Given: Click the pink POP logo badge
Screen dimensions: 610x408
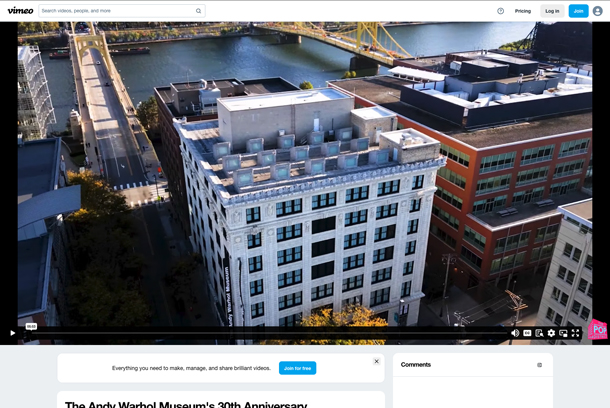Looking at the screenshot, I should click(x=597, y=329).
